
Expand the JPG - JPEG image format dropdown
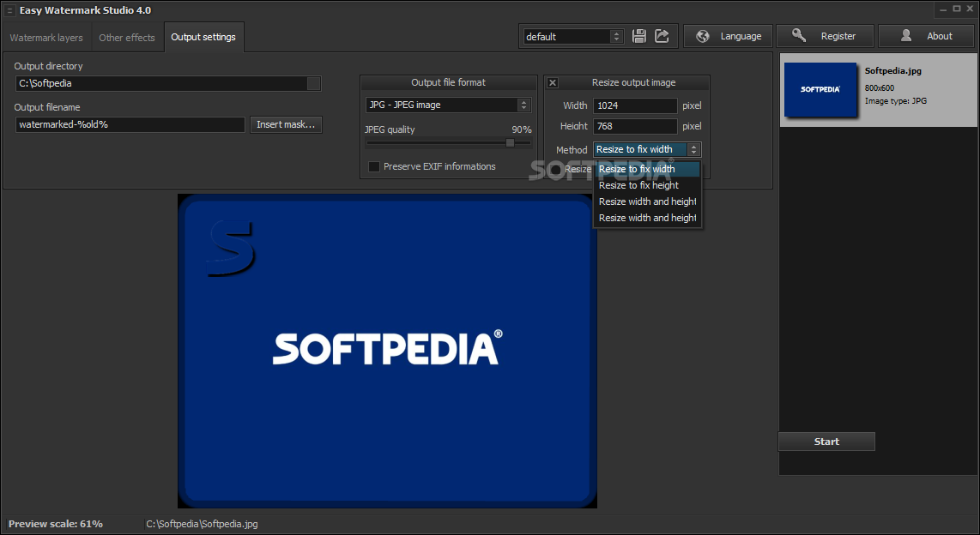coord(448,105)
